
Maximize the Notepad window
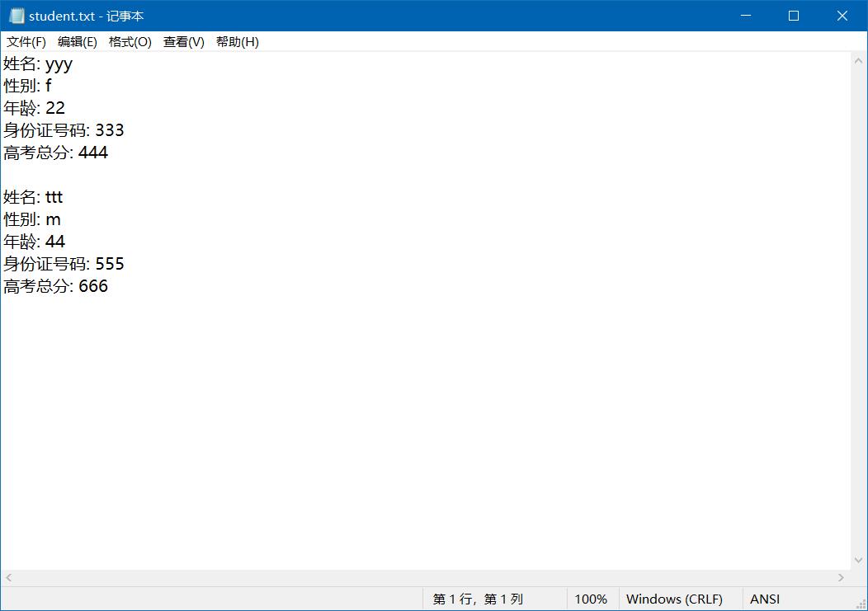793,16
